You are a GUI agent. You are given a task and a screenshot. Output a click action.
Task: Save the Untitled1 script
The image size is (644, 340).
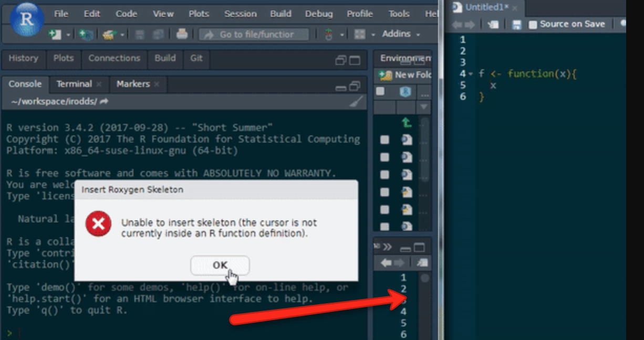[514, 24]
